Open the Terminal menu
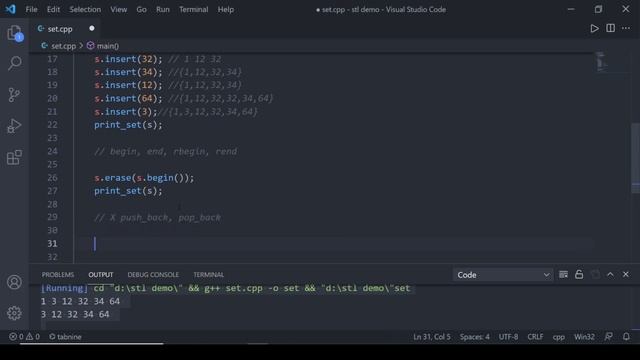Viewport: 640px width, 360px height. coord(193,9)
